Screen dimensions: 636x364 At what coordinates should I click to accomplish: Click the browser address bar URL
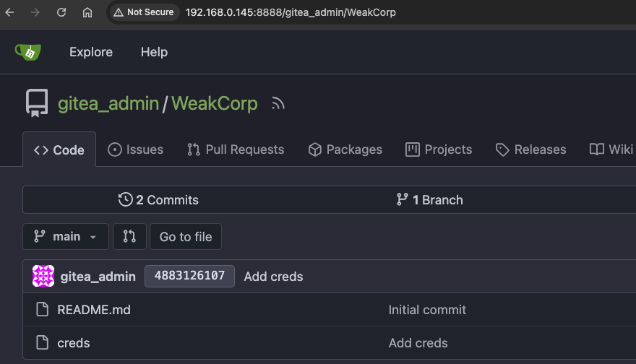(291, 12)
